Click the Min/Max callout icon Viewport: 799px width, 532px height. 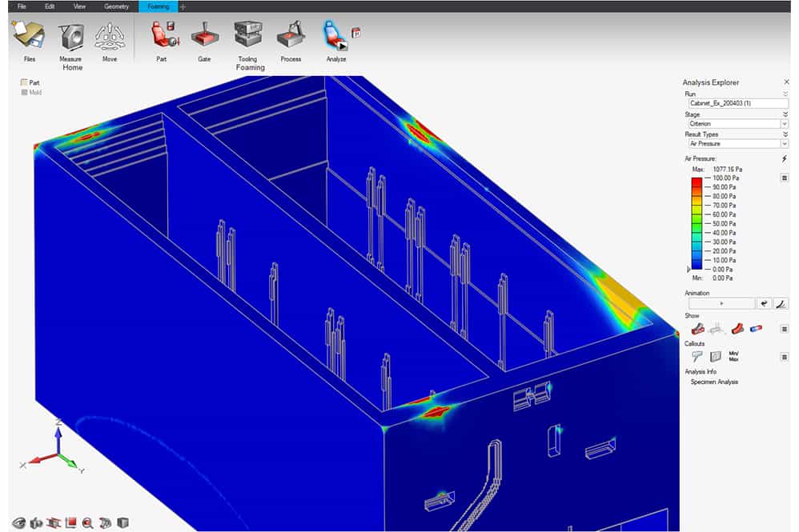click(733, 356)
